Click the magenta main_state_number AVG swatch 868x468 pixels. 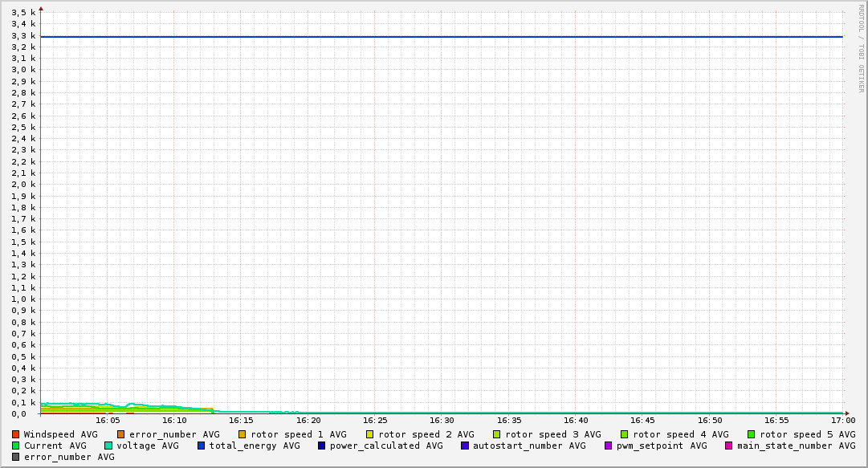[729, 446]
